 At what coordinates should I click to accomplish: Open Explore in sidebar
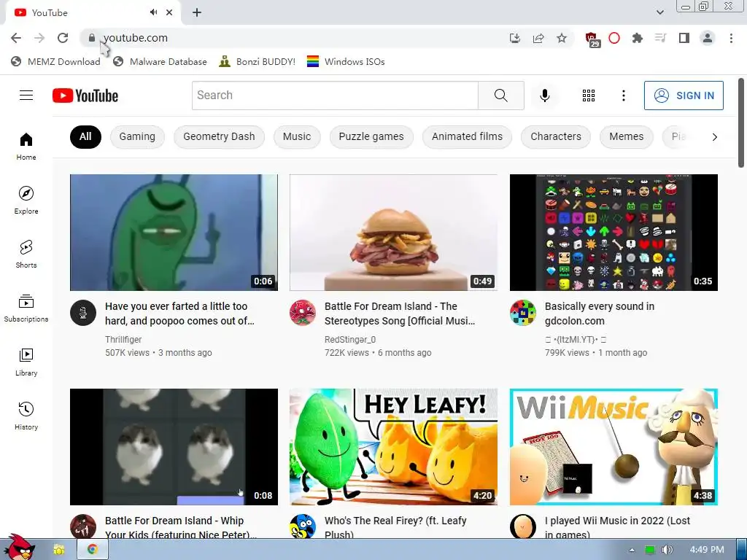(x=26, y=200)
